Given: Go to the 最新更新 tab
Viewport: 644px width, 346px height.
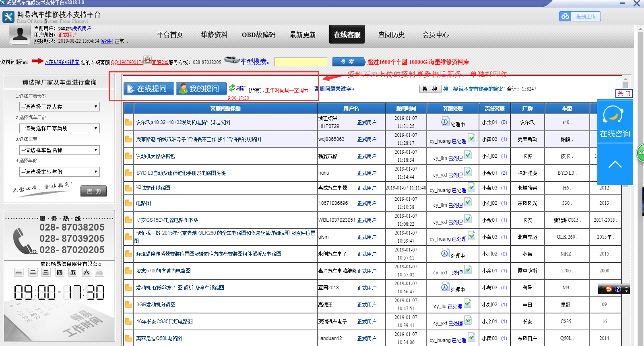Looking at the screenshot, I should (x=303, y=35).
